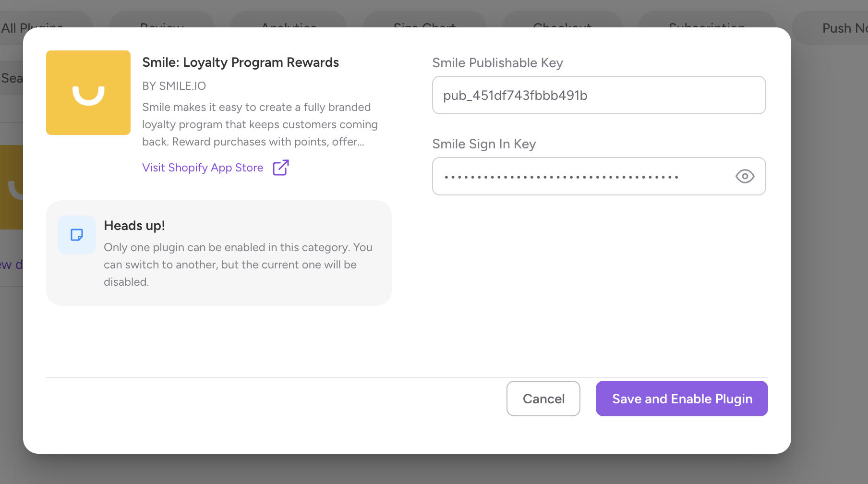Click the Smile: Loyalty Program Rewards title
868x484 pixels.
pyautogui.click(x=241, y=62)
